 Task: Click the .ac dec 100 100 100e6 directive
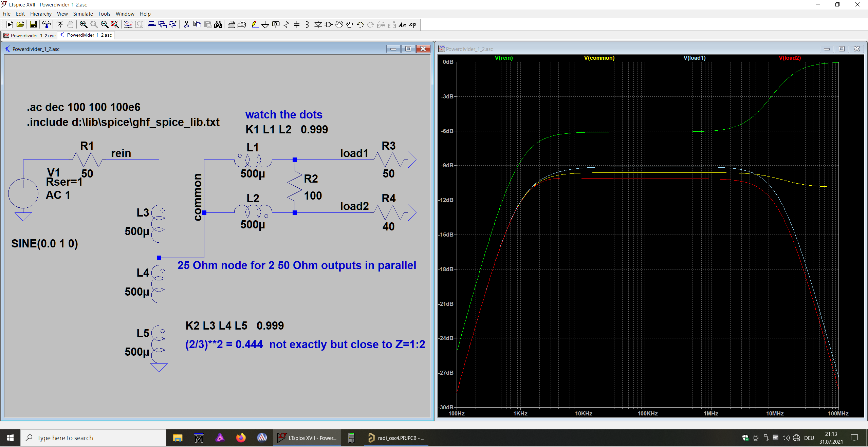pos(84,107)
